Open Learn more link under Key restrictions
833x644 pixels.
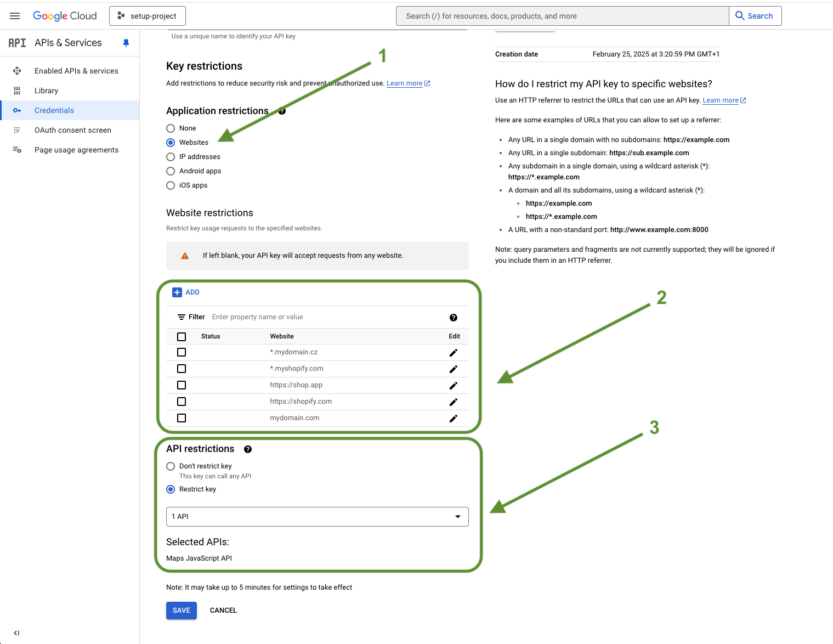tap(408, 83)
